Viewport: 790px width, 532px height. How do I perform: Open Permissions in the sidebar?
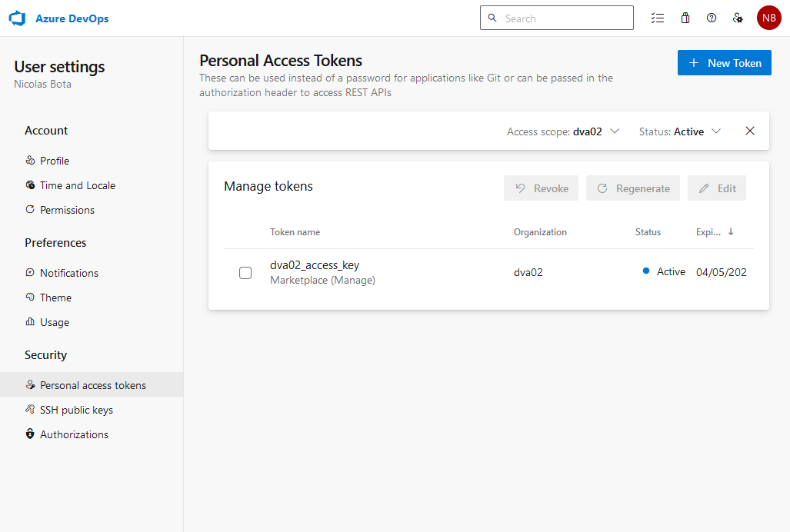click(67, 210)
